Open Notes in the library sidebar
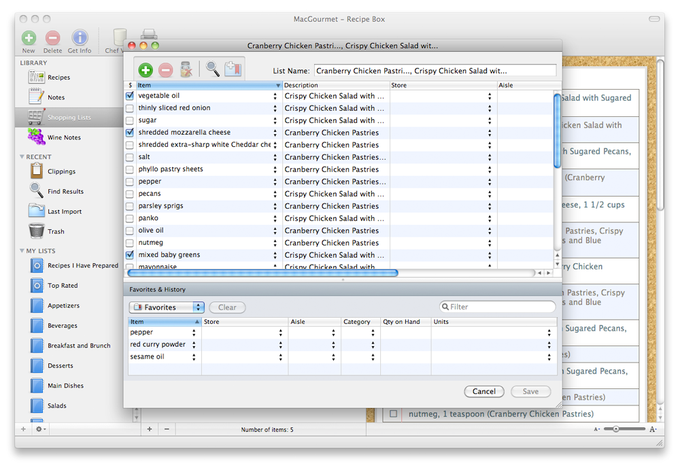This screenshot has height=468, width=680. (56, 97)
